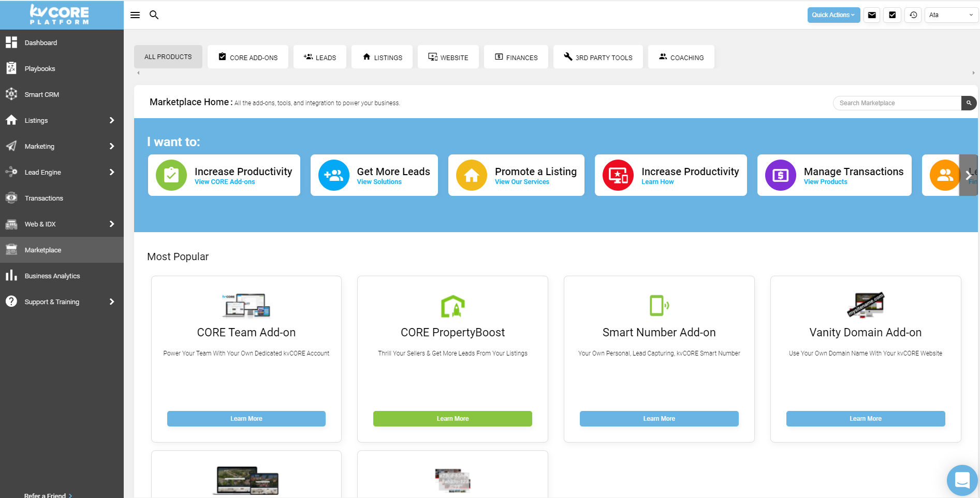Image resolution: width=980 pixels, height=498 pixels.
Task: Click Learn More for CORE PropertyBoost
Action: [452, 419]
